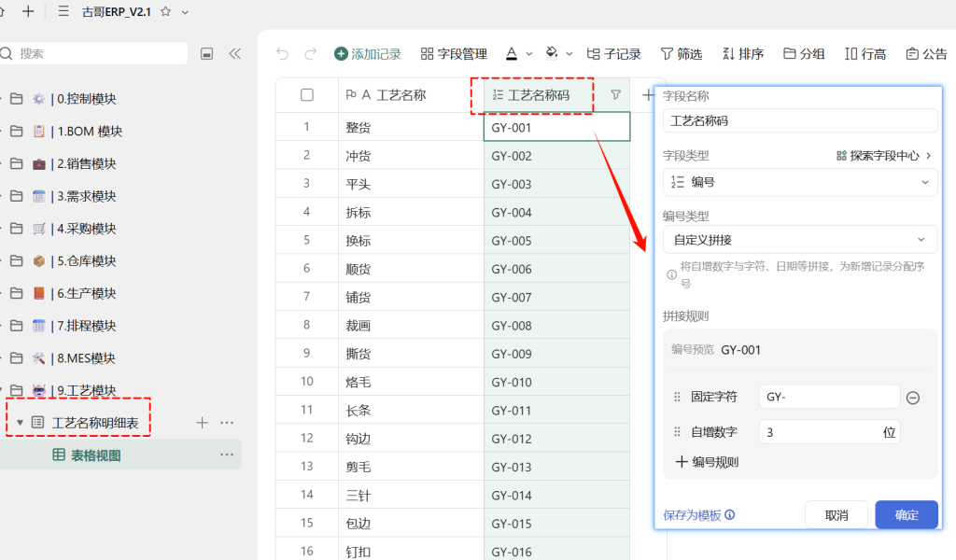Click the undo arrow icon

pos(282,54)
